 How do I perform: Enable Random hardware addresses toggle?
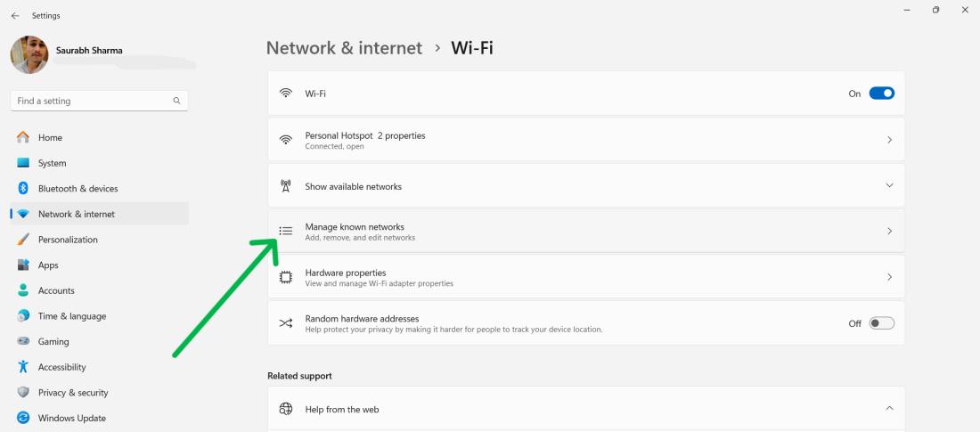[881, 323]
